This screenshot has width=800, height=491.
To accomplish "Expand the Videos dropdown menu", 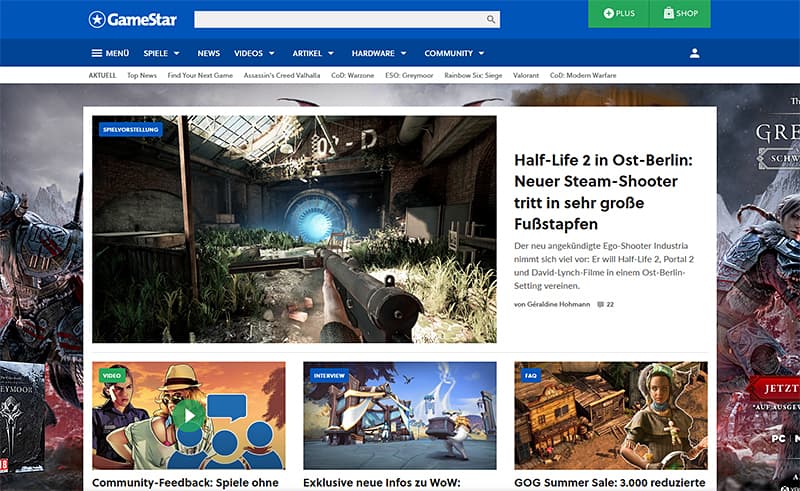I will (x=254, y=53).
